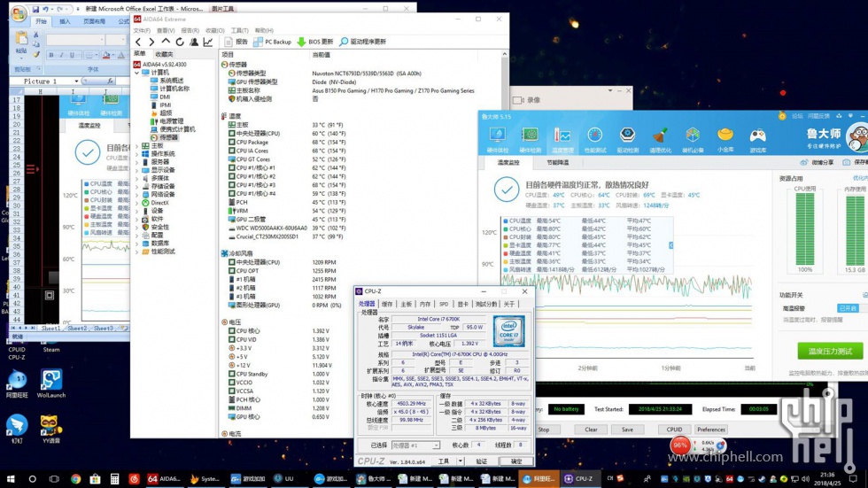Open 驱动检测 driver check icon
This screenshot has height=488, width=868.
[x=627, y=140]
